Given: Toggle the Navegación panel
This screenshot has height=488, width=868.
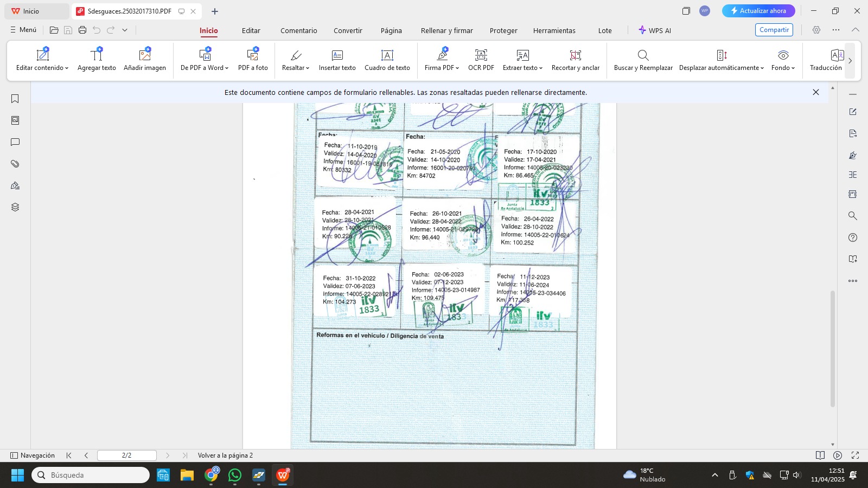Looking at the screenshot, I should point(33,455).
